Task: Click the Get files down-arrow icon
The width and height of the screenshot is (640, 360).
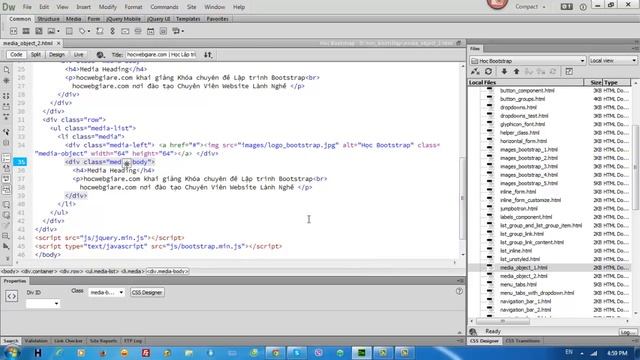Action: pos(504,71)
